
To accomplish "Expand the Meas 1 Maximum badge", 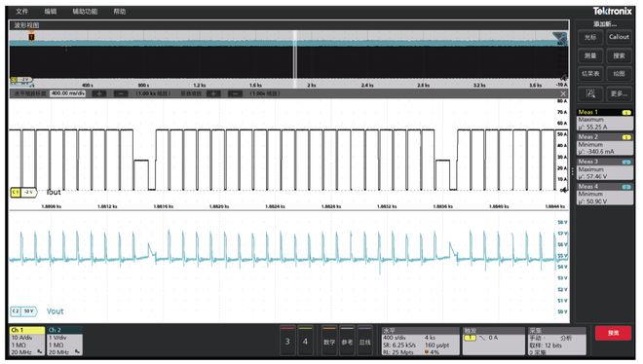I will (604, 120).
